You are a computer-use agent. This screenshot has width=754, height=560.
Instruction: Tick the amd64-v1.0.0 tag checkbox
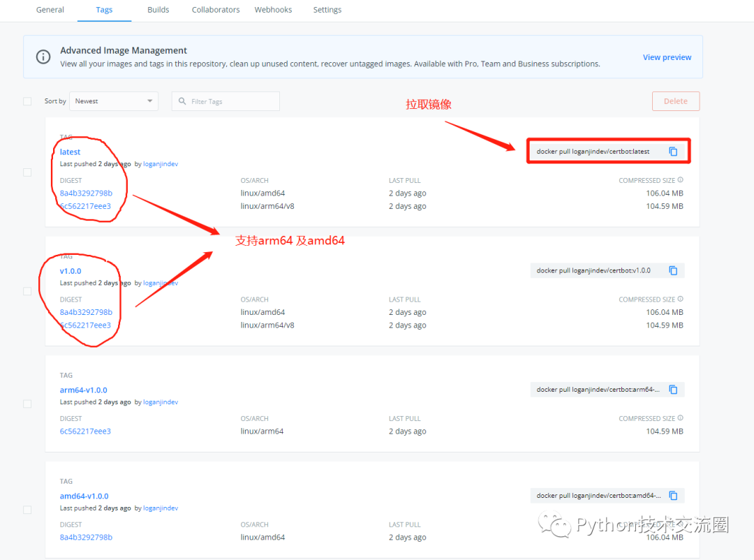tap(27, 510)
